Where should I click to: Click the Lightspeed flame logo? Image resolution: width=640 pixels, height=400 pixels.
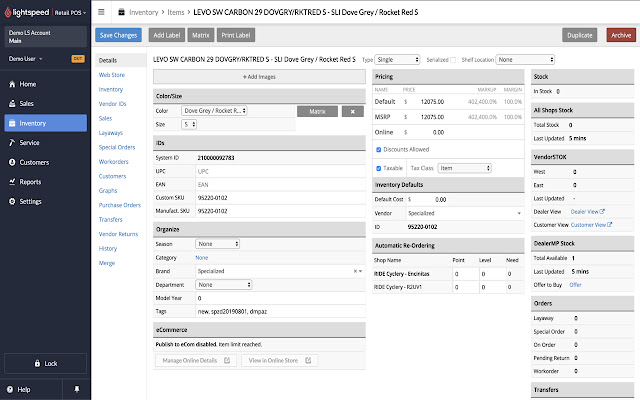click(x=8, y=12)
